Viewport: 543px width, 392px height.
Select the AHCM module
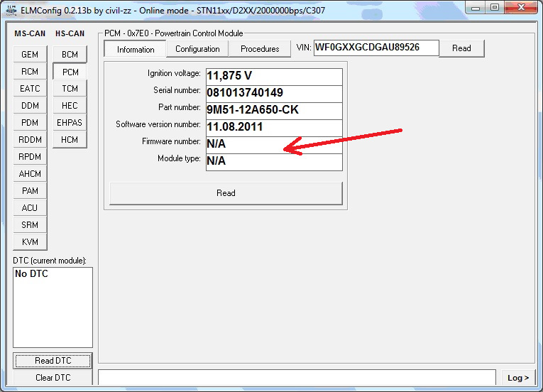click(30, 173)
